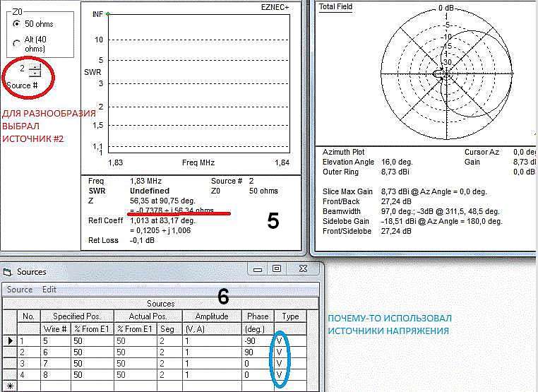Click the 'Total Field' label in plot window

point(335,6)
